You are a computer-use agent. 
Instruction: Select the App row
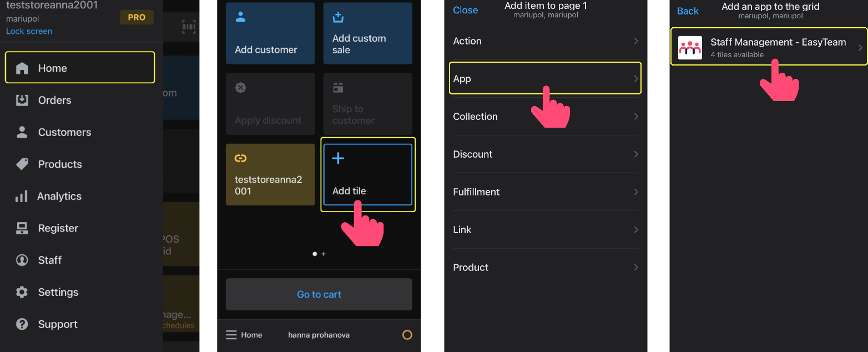[x=546, y=78]
